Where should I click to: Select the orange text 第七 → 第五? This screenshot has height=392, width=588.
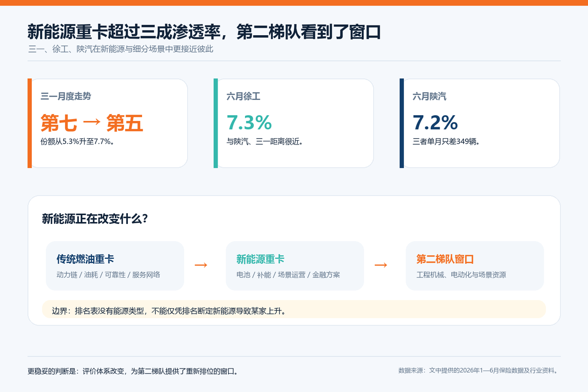pyautogui.click(x=92, y=123)
